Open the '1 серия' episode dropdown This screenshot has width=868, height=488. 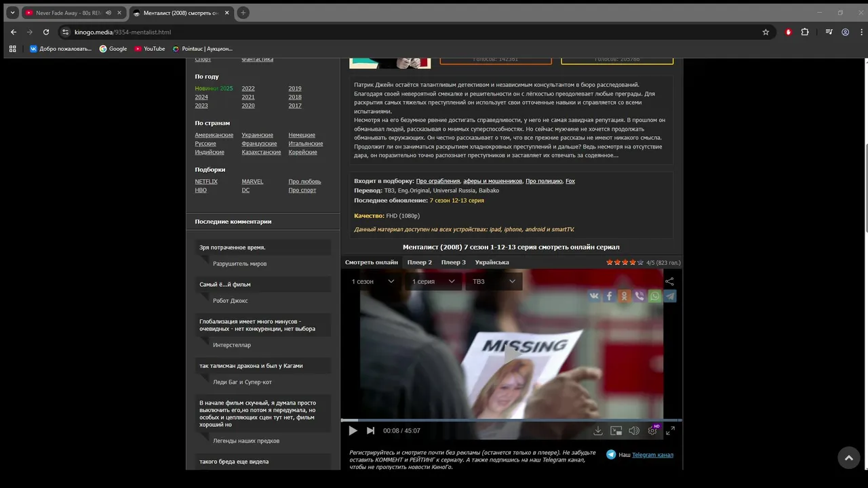click(x=433, y=281)
